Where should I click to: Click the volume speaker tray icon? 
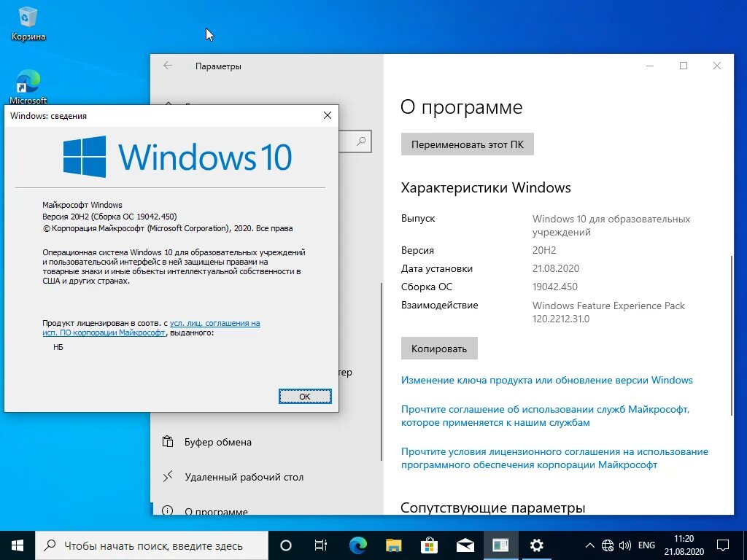pos(624,545)
